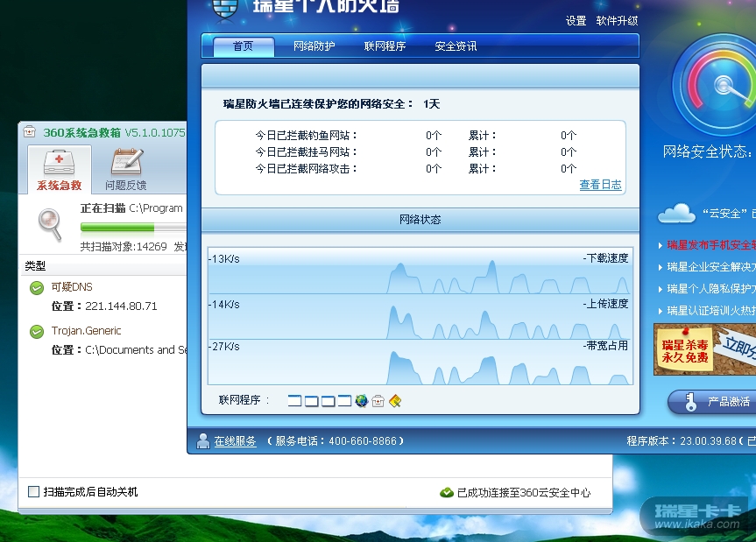756x542 pixels.
Task: Click the online service person icon
Action: [203, 440]
